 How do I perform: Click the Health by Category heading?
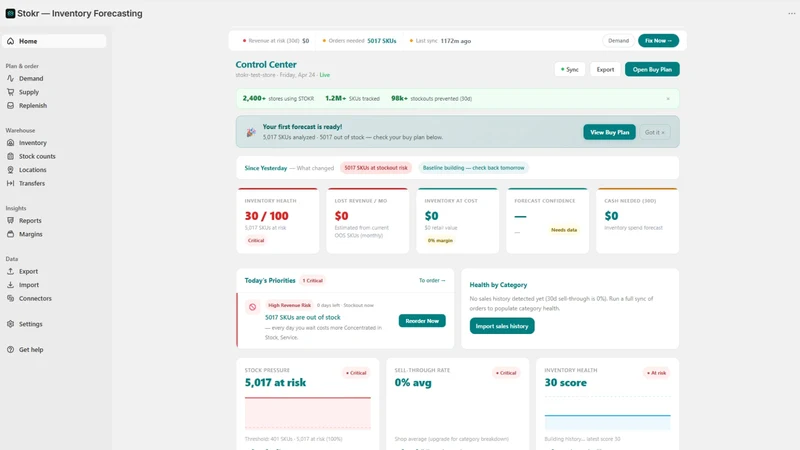click(x=498, y=285)
